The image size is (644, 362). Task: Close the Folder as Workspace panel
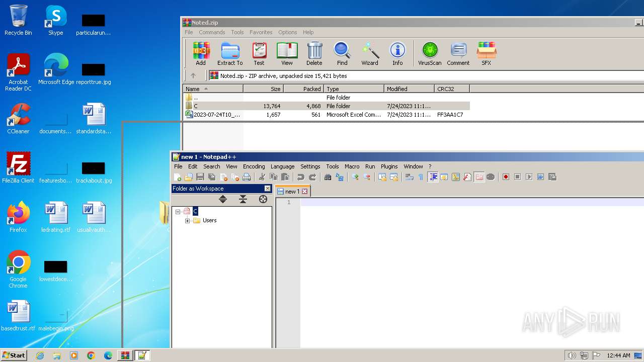coord(267,189)
